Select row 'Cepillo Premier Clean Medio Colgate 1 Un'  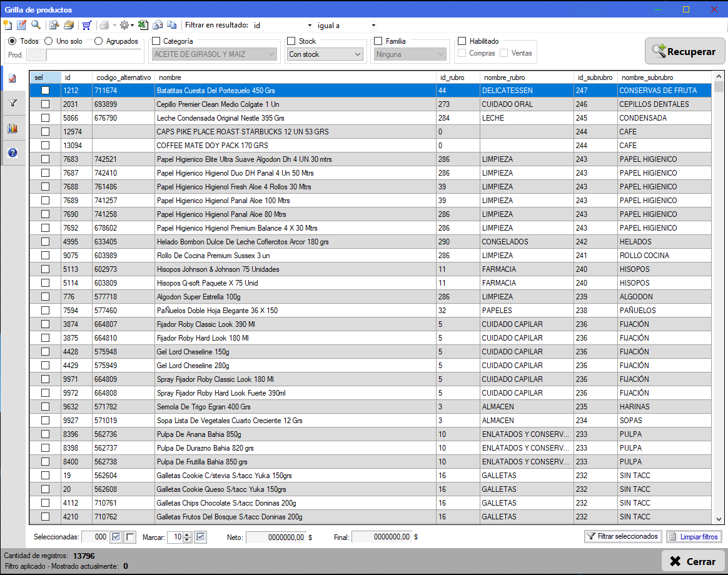pos(370,104)
